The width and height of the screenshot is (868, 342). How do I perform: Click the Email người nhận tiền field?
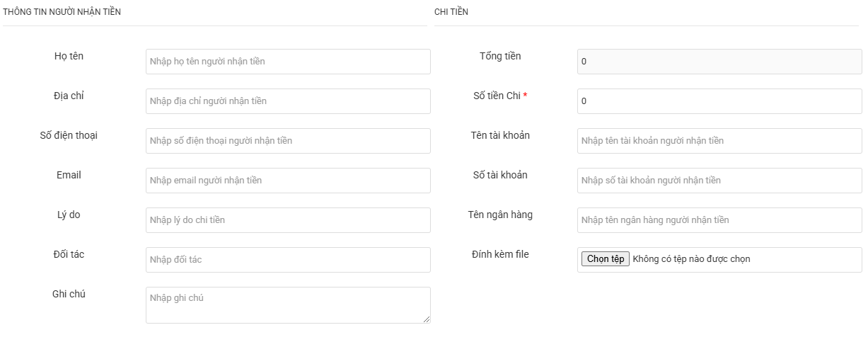point(288,181)
